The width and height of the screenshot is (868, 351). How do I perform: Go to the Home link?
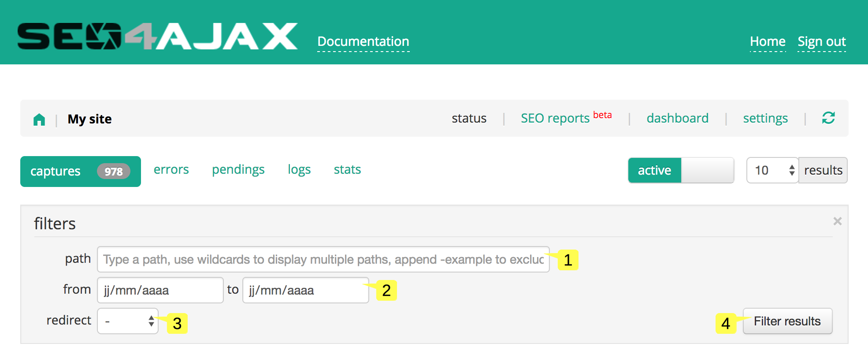tap(768, 41)
